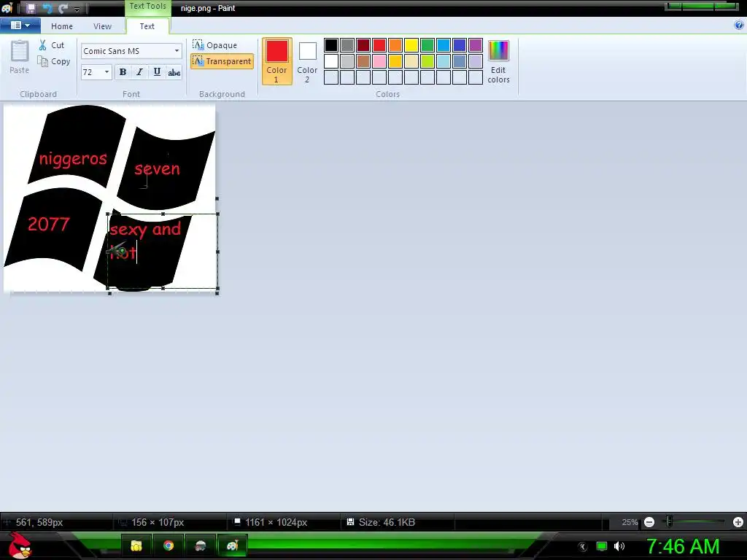Click the Redo icon in quick access toolbar
Image resolution: width=747 pixels, height=560 pixels.
[63, 8]
